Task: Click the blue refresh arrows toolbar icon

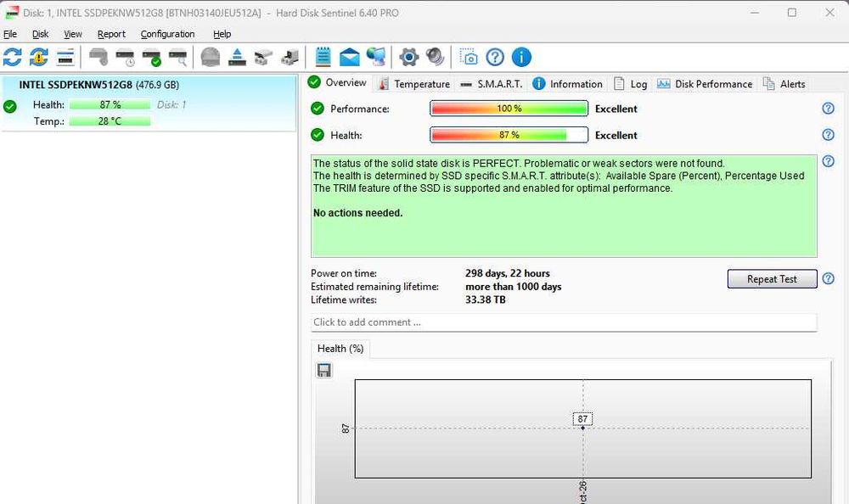Action: point(13,57)
